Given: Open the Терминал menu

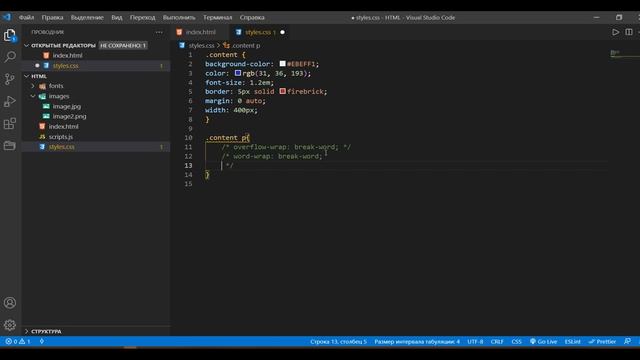Looking at the screenshot, I should tap(218, 18).
